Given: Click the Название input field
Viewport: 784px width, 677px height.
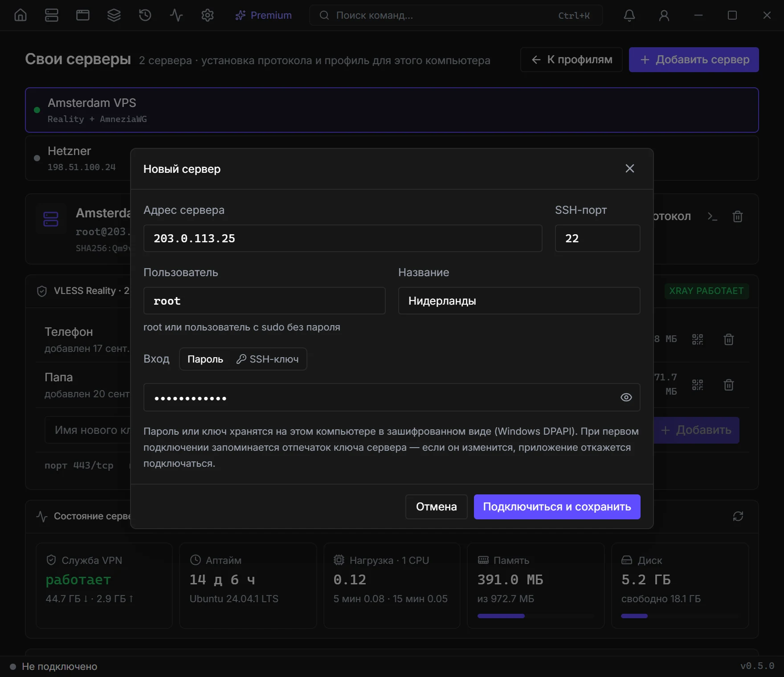Looking at the screenshot, I should click(519, 301).
